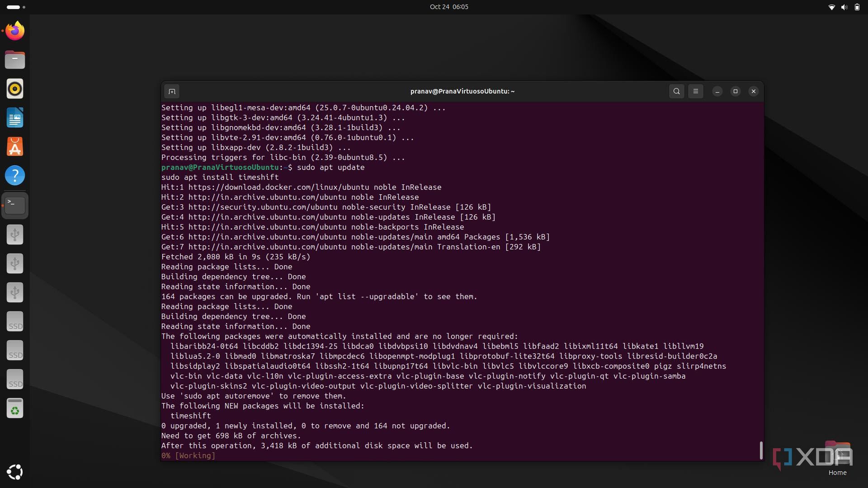Viewport: 868px width, 488px height.
Task: Open the Trash in dock
Action: (x=15, y=408)
